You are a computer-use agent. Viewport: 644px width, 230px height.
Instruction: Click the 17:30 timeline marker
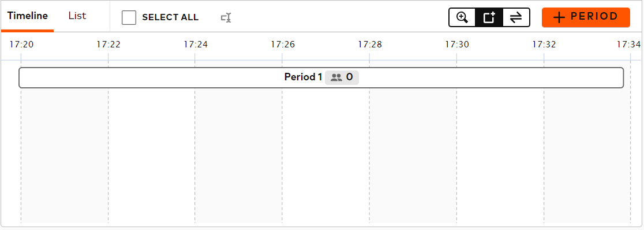[457, 44]
